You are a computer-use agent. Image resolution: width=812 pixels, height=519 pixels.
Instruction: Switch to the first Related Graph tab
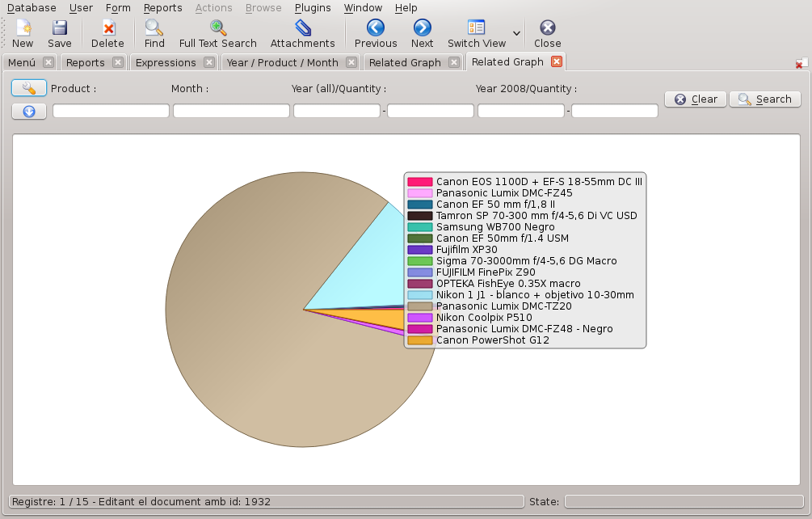tap(405, 63)
